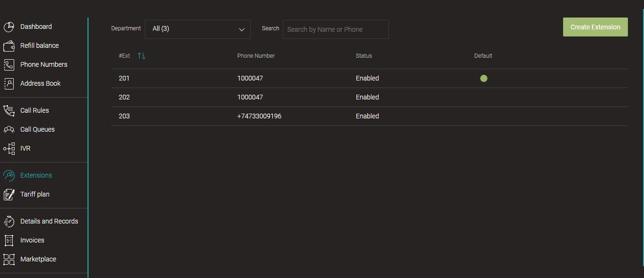Click the Dashboard pie chart icon
Image resolution: width=644 pixels, height=278 pixels.
pos(9,27)
